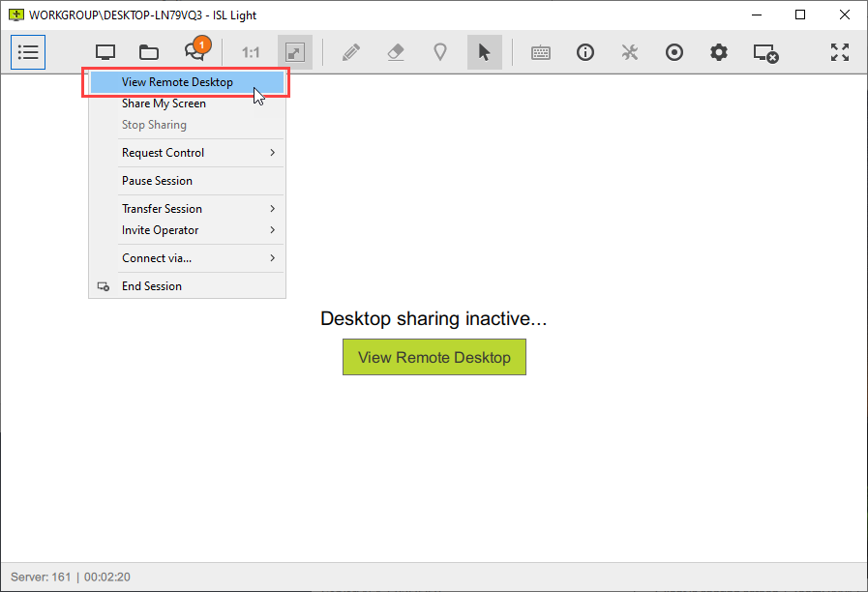Set the 1:1 actual size view
The image size is (868, 592).
[251, 52]
